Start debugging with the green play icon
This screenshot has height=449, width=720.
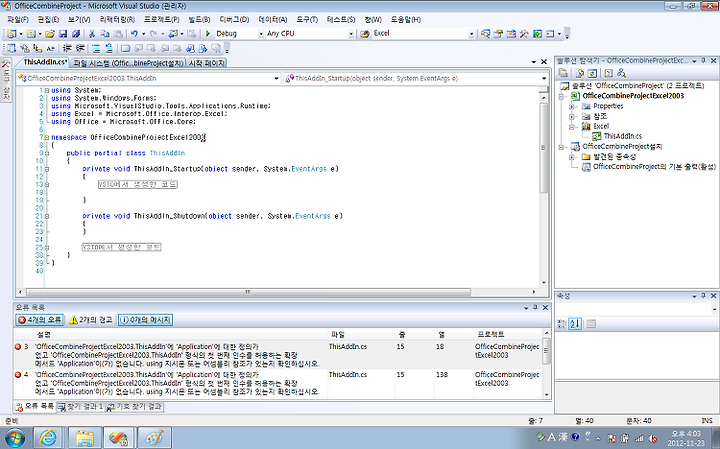point(208,34)
